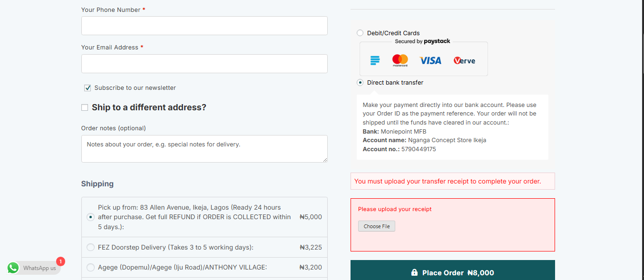Open the WhatsApp us chat label
This screenshot has width=644, height=280.
(39, 268)
